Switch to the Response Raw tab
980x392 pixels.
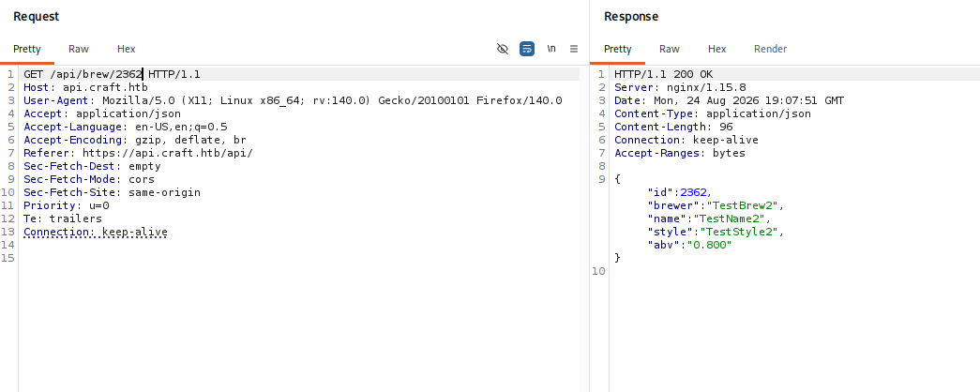(670, 49)
